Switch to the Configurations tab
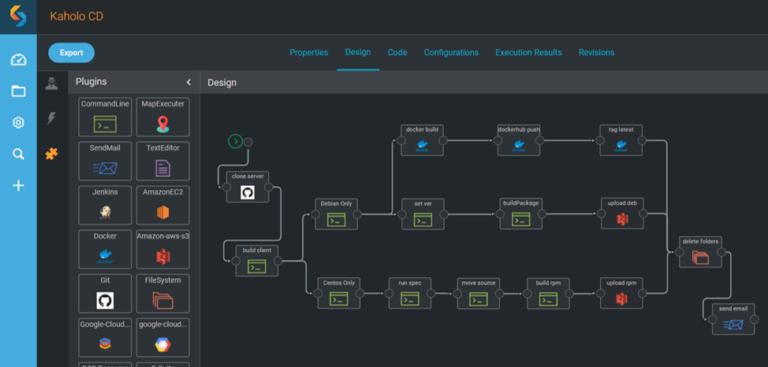Screen dimensions: 768x367 [451, 52]
